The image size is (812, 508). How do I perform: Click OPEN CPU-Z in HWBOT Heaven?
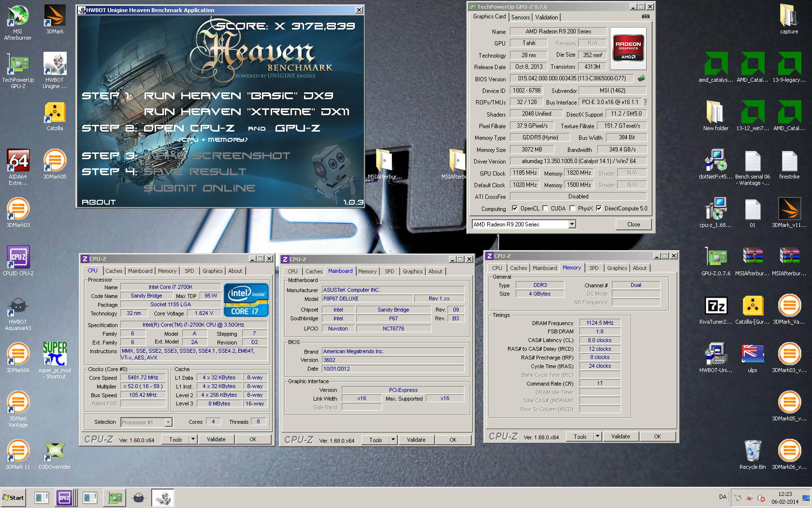pyautogui.click(x=189, y=128)
